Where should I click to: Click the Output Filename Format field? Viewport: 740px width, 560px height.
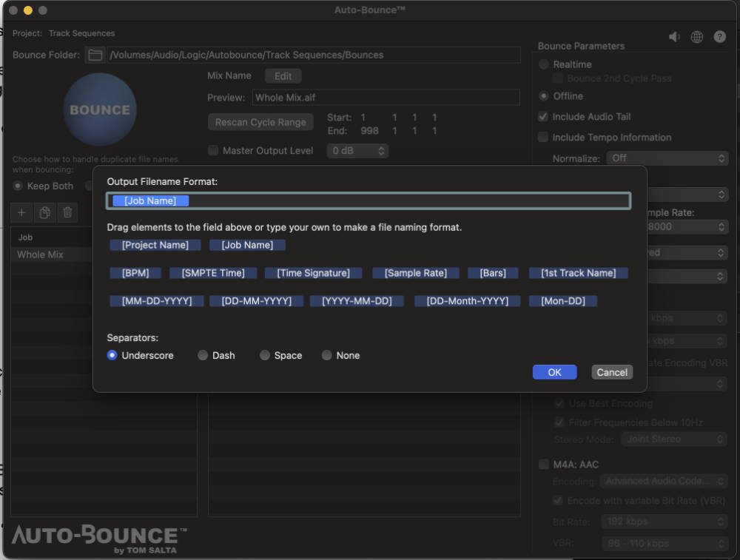coord(369,201)
